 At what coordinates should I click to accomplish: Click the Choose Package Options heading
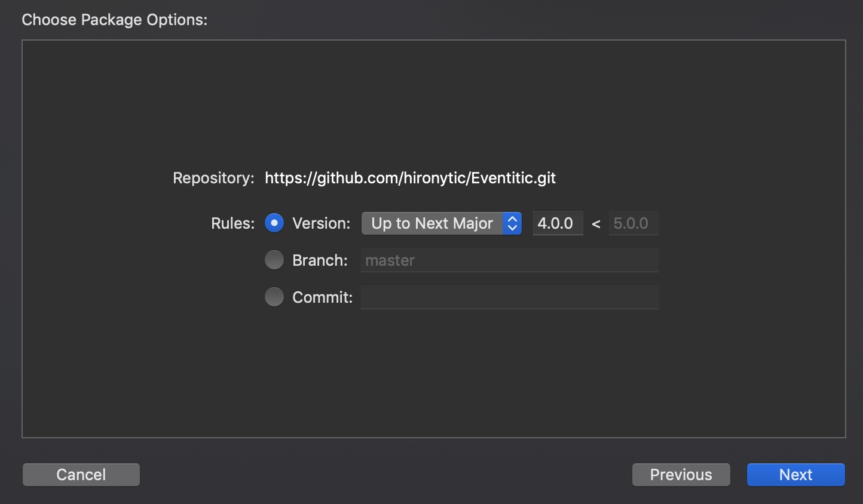114,19
